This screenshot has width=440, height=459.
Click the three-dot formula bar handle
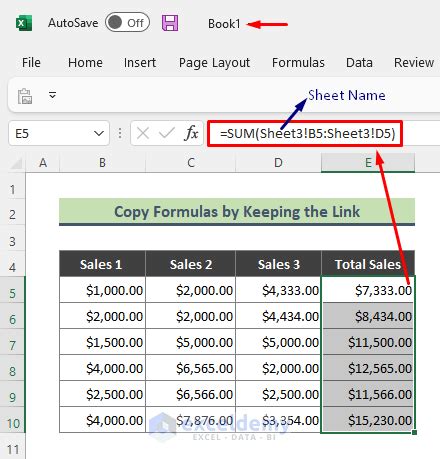[120, 134]
